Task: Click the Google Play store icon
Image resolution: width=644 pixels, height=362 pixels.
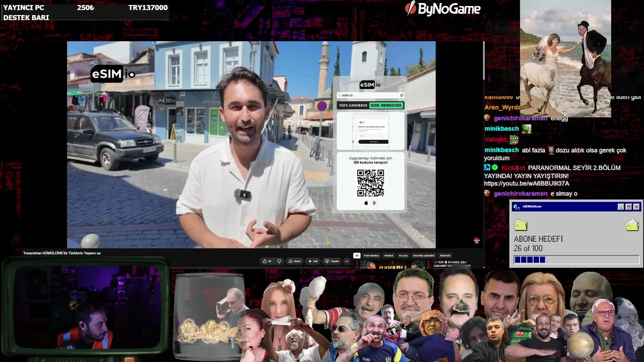Action: 375,203
